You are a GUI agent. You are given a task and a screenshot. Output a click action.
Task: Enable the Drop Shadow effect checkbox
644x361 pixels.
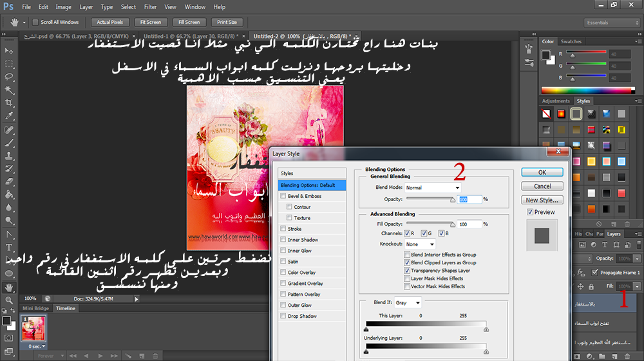click(x=284, y=316)
